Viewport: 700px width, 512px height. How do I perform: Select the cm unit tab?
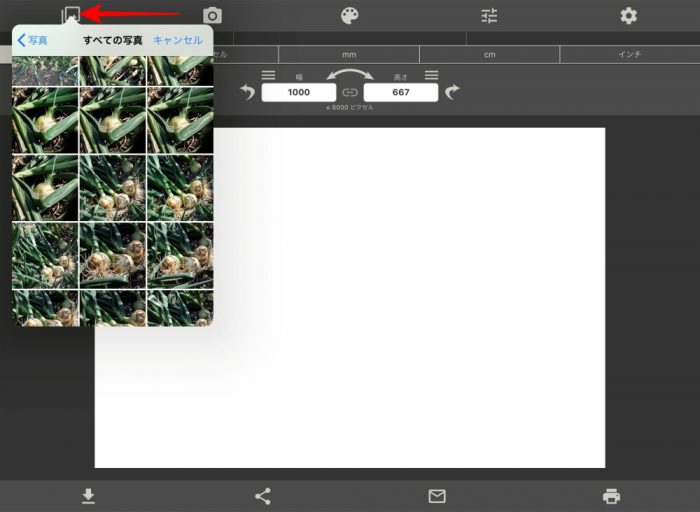(489, 54)
